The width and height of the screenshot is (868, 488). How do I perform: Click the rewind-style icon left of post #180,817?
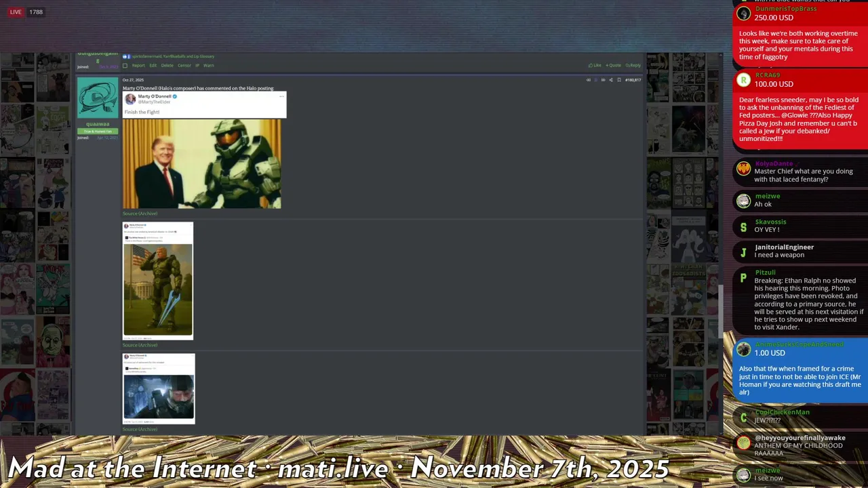[588, 80]
